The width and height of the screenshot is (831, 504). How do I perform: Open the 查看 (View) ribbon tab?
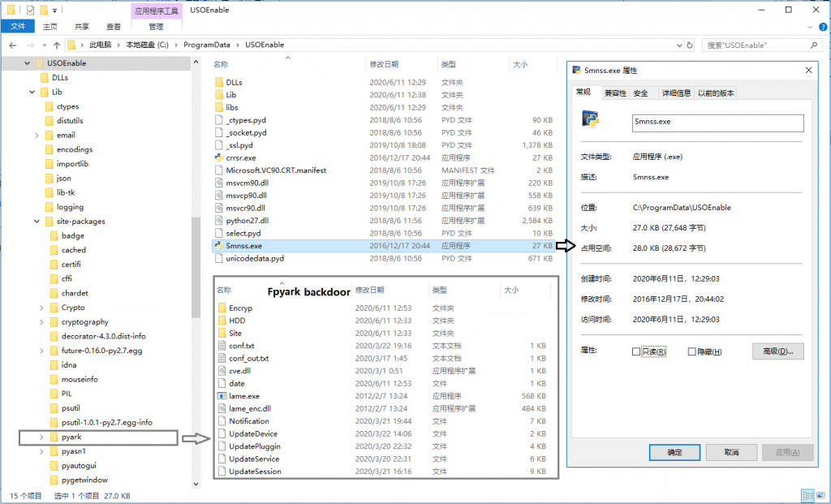coord(113,27)
